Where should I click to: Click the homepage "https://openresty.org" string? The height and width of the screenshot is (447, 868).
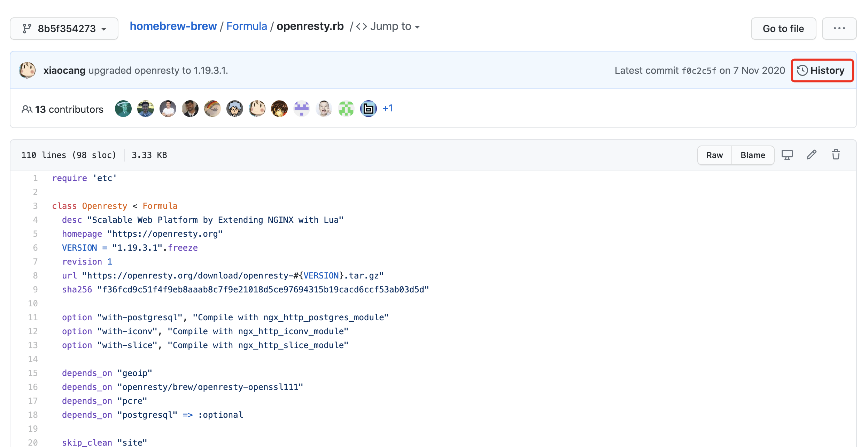coord(165,234)
